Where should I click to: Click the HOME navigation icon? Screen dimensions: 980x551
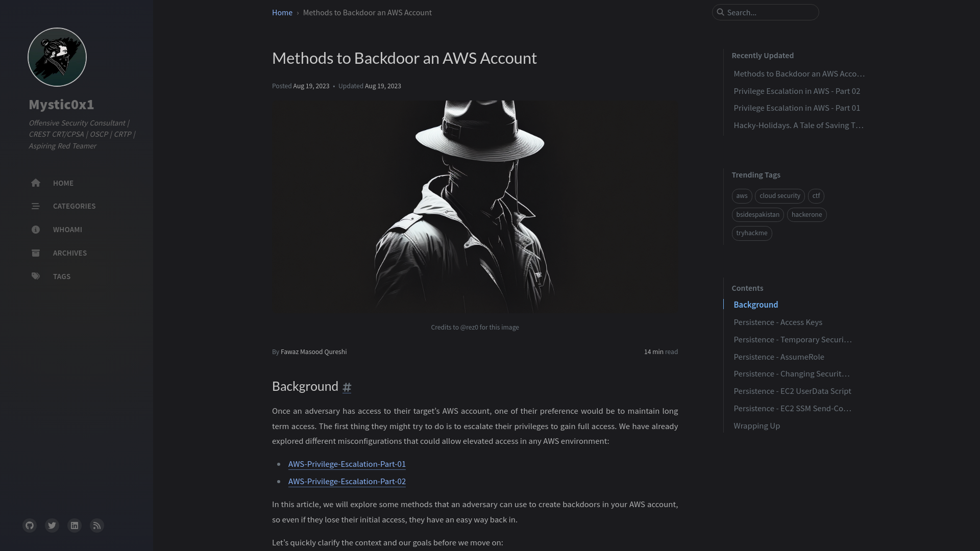pyautogui.click(x=36, y=182)
